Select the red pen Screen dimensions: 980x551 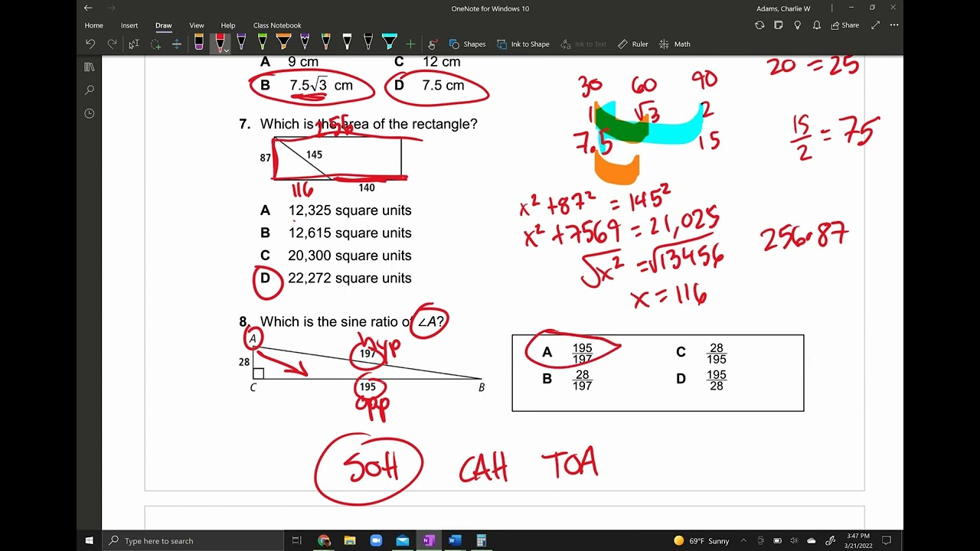click(x=220, y=44)
